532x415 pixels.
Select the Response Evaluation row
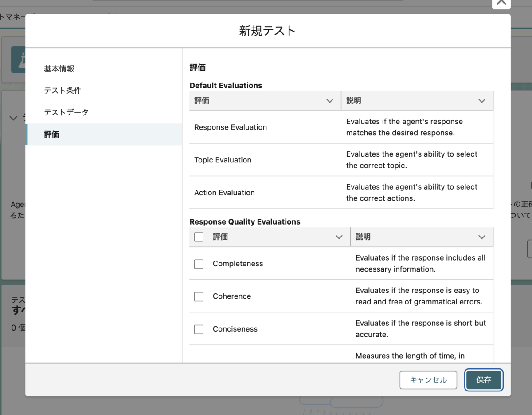[231, 127]
